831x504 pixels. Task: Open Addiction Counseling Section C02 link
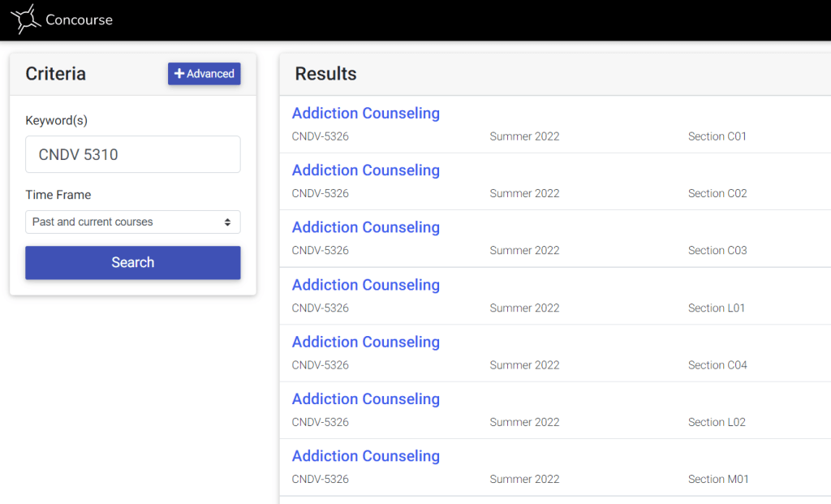click(x=366, y=170)
